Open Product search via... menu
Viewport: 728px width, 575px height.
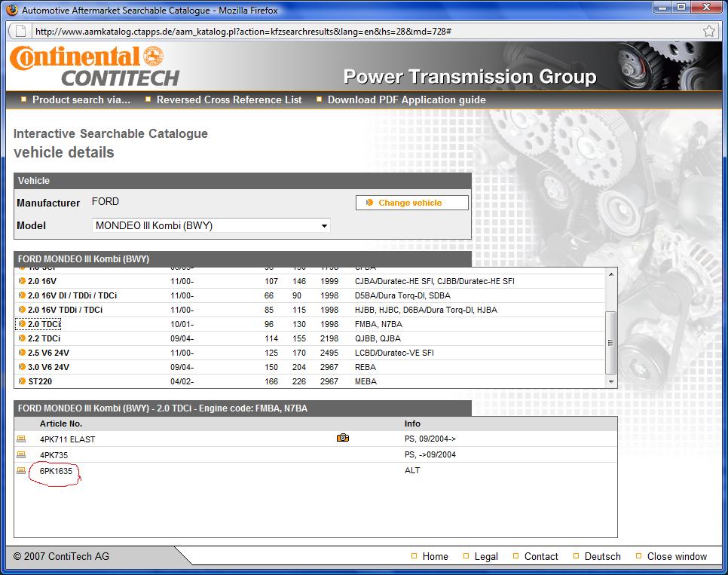point(81,99)
